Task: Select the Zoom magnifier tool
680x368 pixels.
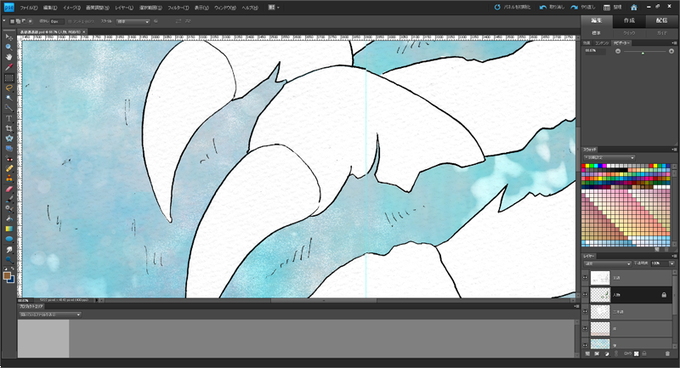Action: pyautogui.click(x=9, y=47)
